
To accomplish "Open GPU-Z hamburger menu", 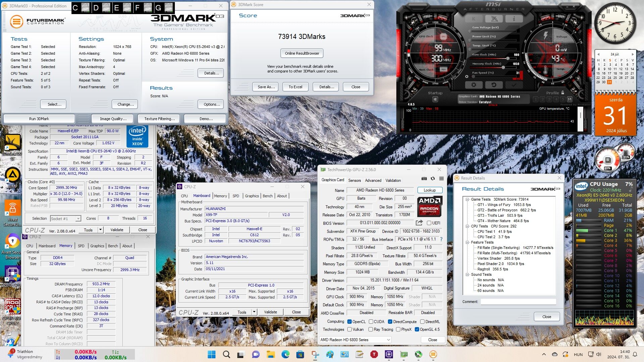I will [442, 179].
